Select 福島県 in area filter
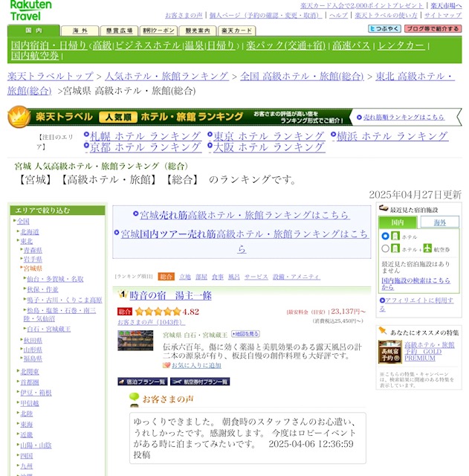 pyautogui.click(x=33, y=358)
